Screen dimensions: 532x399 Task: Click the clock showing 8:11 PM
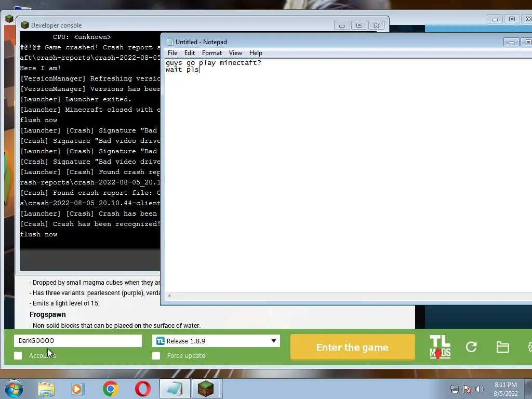(x=506, y=385)
